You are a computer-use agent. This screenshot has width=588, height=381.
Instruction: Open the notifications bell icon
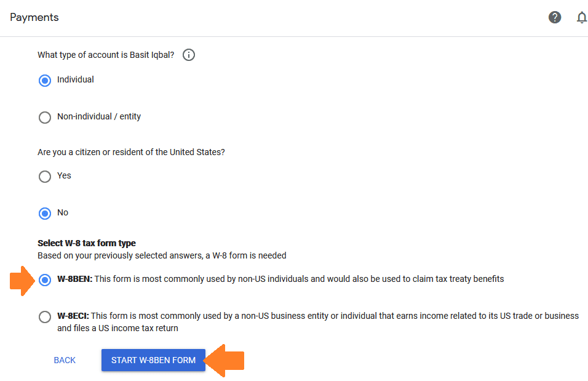[x=582, y=17]
